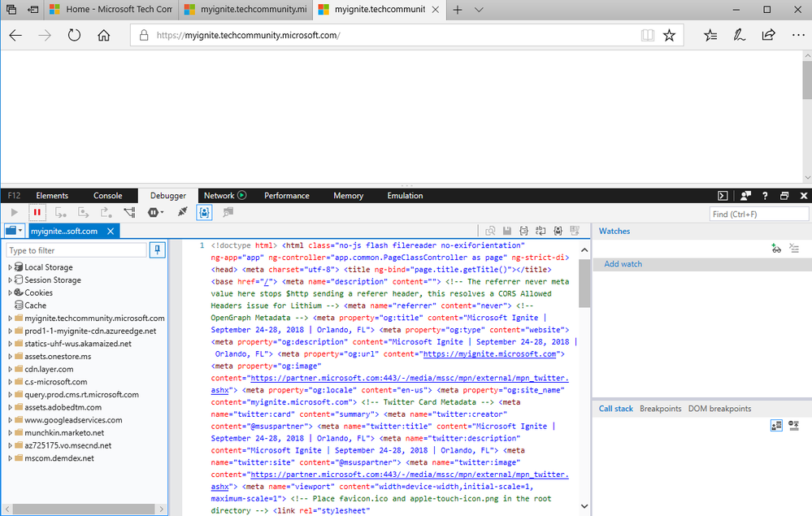812x516 pixels.
Task: Click https://myignite.microsoft.com link in code
Action: 489,354
